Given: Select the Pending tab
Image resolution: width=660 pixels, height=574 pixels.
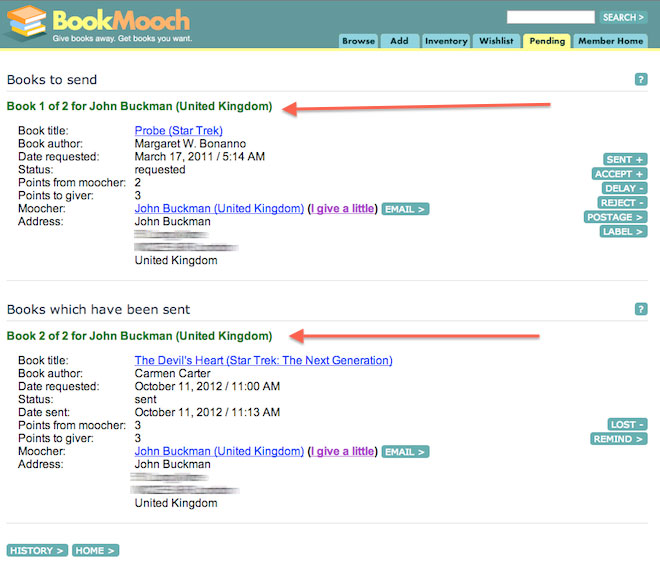Looking at the screenshot, I should click(x=547, y=41).
